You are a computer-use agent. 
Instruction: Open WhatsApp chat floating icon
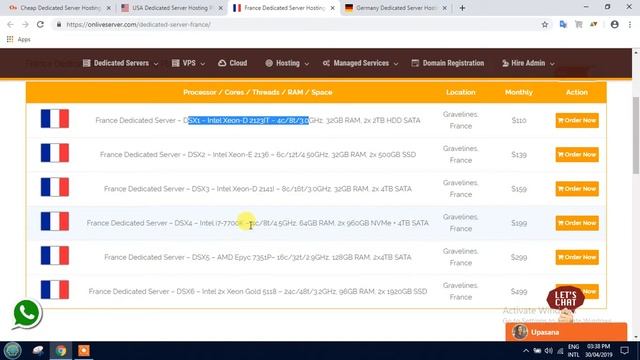click(x=27, y=314)
